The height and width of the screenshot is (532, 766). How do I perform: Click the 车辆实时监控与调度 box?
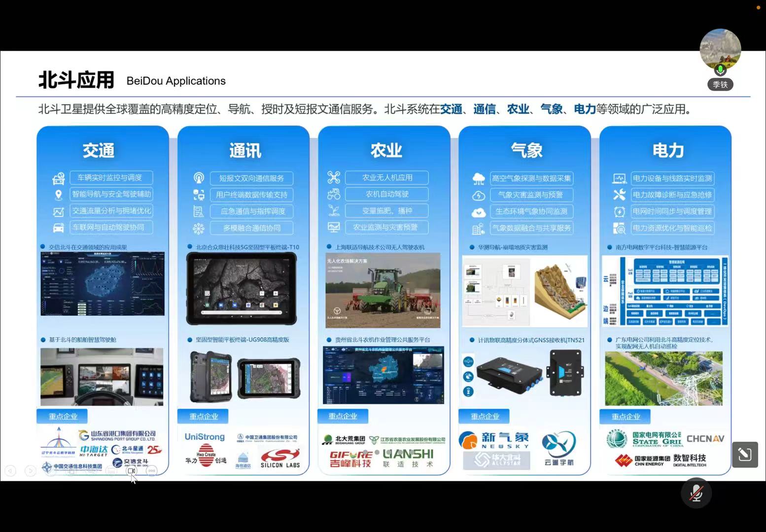coord(111,178)
